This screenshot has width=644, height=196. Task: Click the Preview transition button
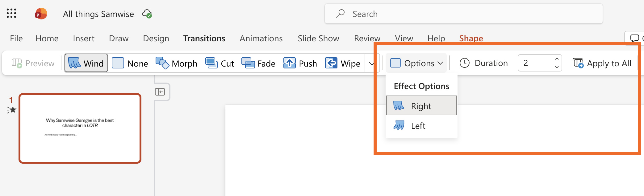point(33,63)
